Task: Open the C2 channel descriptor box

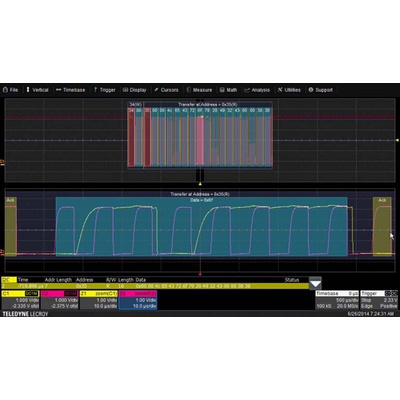Action: (60, 300)
